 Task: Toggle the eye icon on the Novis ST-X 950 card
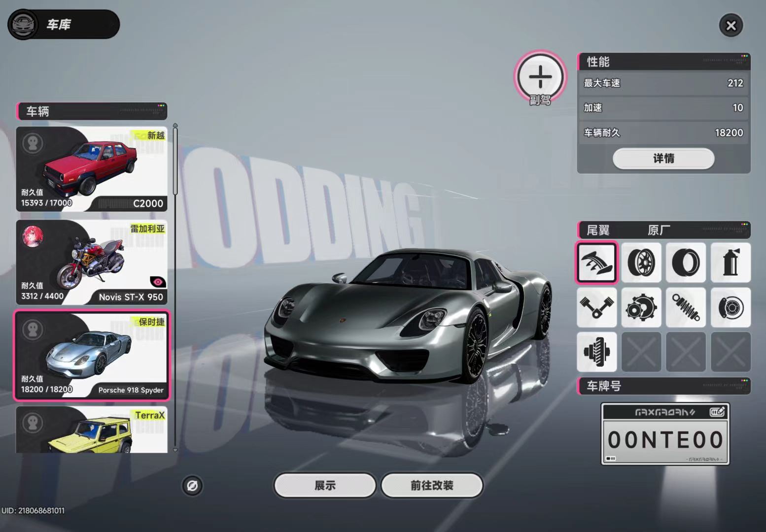(x=158, y=282)
